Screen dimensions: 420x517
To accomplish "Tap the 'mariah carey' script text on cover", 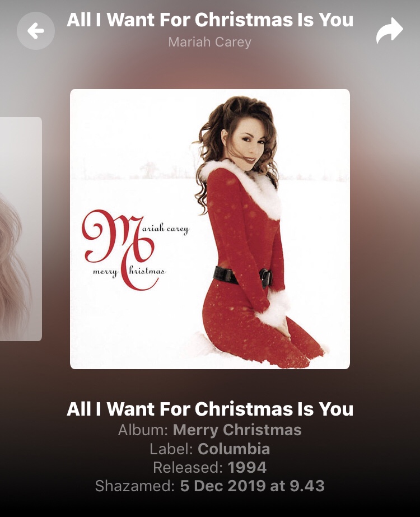I will [165, 229].
